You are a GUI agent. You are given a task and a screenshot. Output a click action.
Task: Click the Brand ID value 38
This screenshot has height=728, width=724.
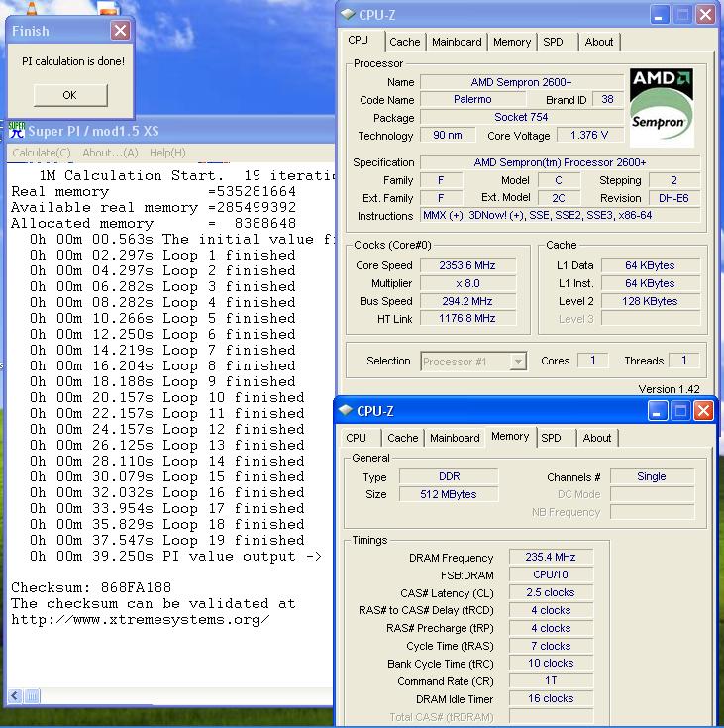click(x=607, y=99)
